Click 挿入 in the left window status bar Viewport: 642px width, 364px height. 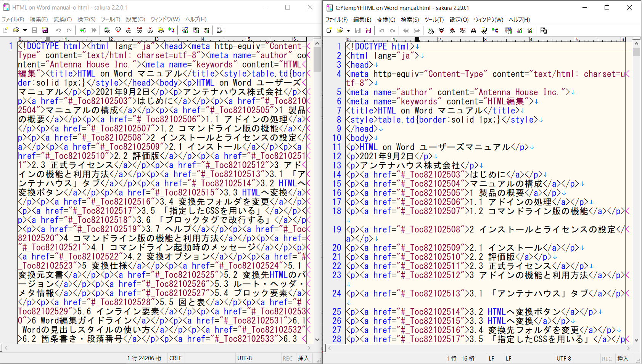point(304,358)
